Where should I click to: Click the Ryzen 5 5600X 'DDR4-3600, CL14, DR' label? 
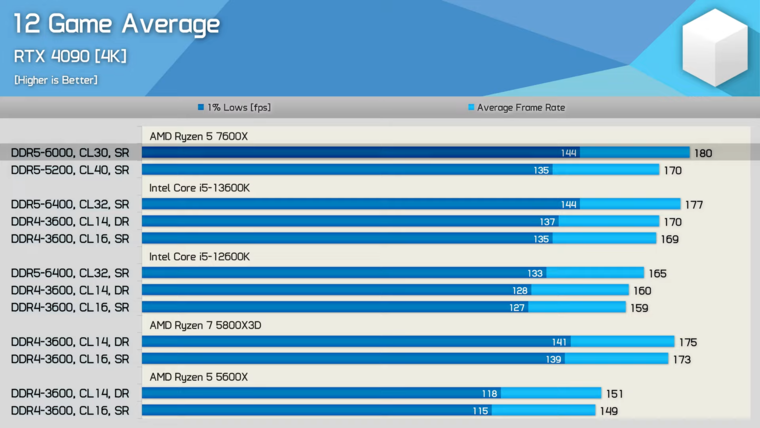70,393
